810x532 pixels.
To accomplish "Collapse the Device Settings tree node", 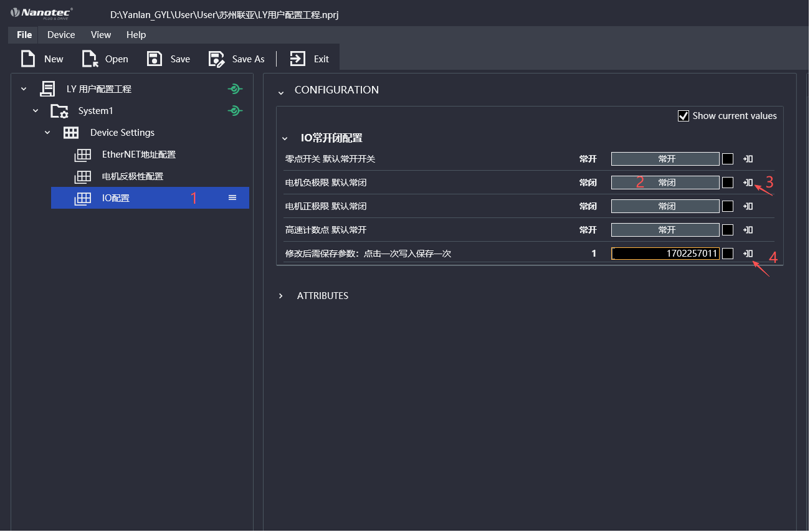I will (47, 133).
